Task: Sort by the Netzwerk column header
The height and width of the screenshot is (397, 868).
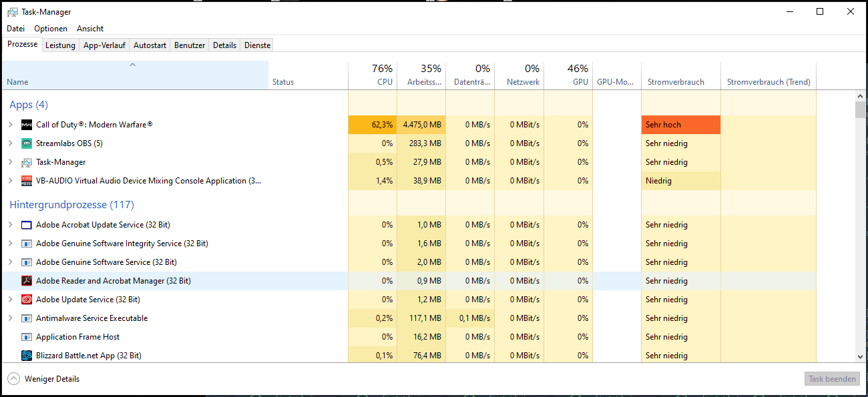Action: [519, 75]
